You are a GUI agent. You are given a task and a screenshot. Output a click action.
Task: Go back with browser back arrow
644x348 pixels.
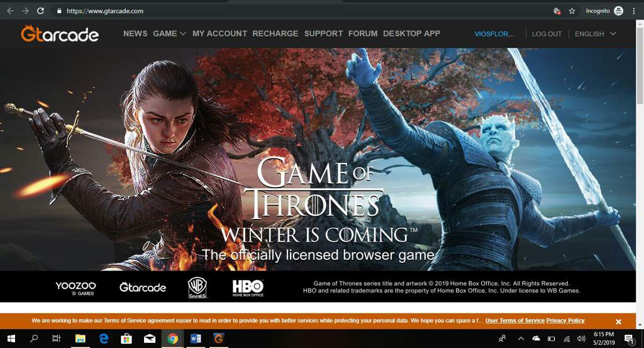(10, 11)
